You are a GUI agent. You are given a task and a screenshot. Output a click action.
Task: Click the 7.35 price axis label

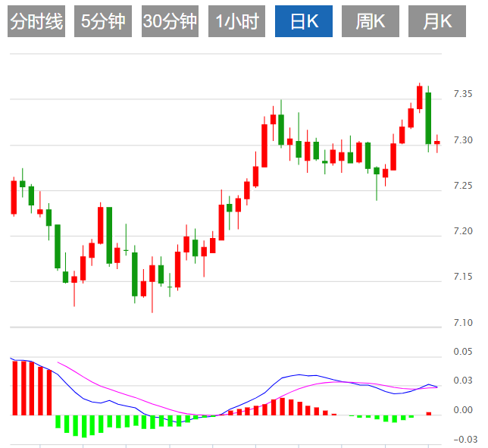(x=463, y=94)
